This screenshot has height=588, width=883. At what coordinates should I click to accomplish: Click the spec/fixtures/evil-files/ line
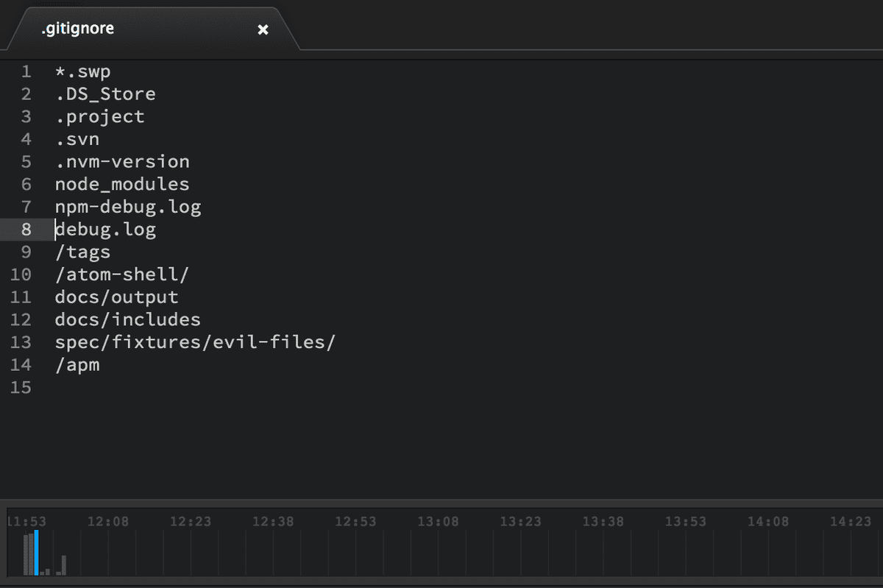pyautogui.click(x=195, y=342)
